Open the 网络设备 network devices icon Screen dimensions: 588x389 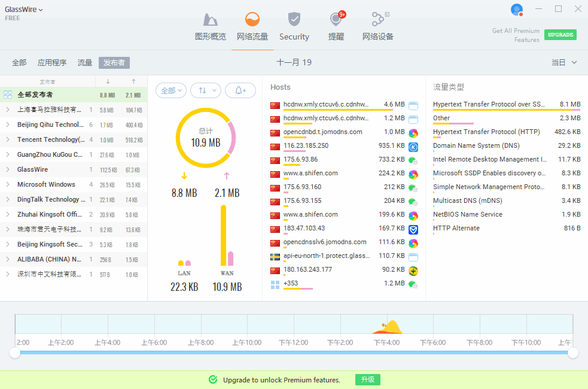(377, 20)
